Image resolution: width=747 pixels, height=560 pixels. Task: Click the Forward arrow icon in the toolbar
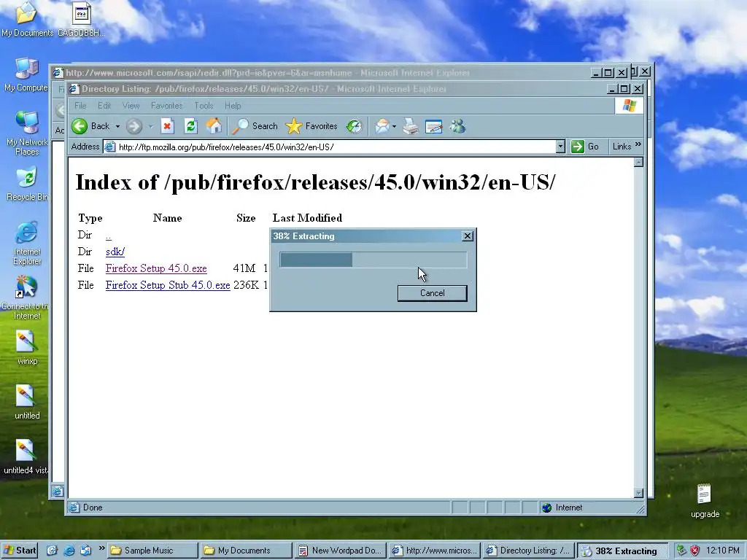pos(134,126)
